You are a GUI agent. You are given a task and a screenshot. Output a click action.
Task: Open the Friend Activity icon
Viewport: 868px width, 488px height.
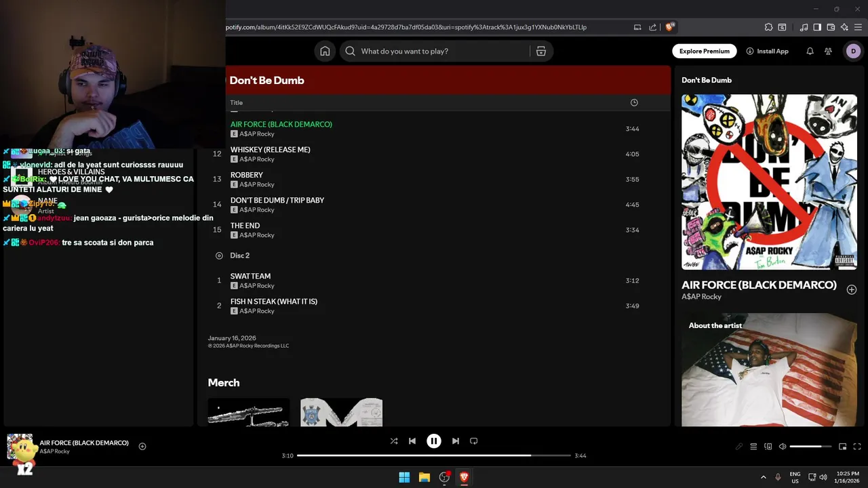pos(828,52)
